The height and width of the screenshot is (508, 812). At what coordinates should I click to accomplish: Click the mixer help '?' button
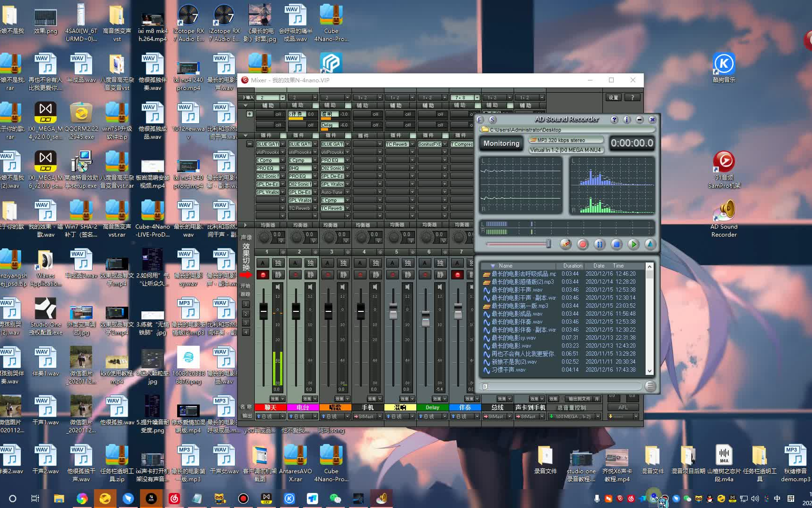tap(632, 97)
